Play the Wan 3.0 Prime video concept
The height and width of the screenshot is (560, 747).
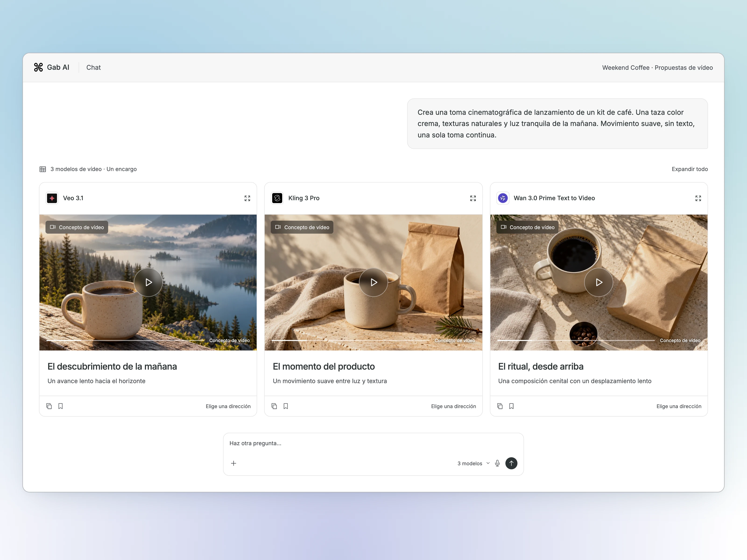(599, 282)
